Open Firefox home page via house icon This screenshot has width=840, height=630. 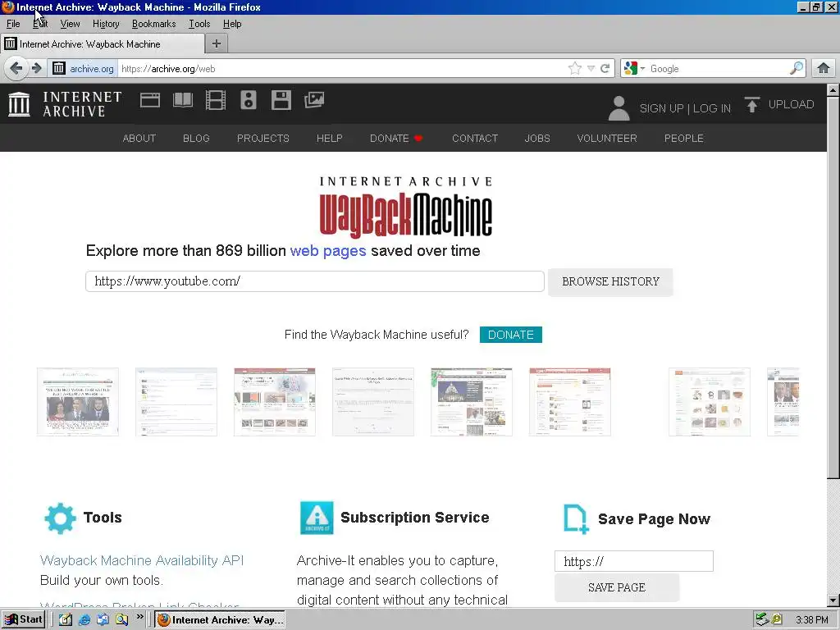(824, 68)
